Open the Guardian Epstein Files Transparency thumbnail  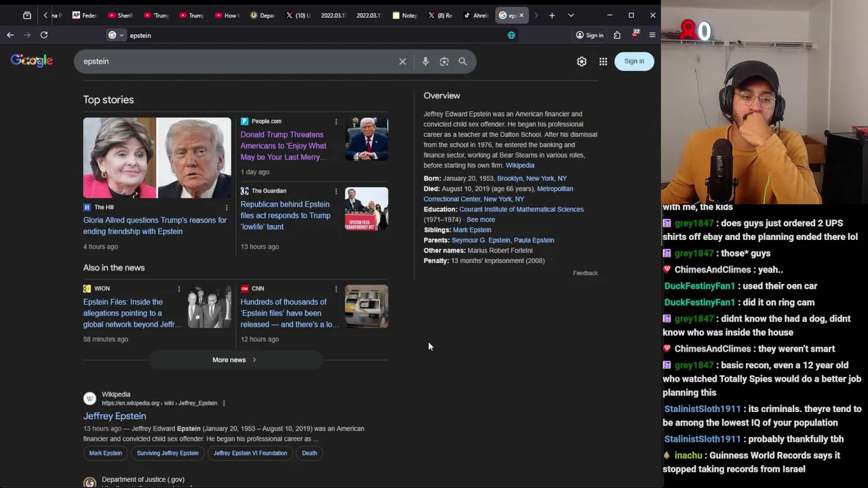click(367, 209)
